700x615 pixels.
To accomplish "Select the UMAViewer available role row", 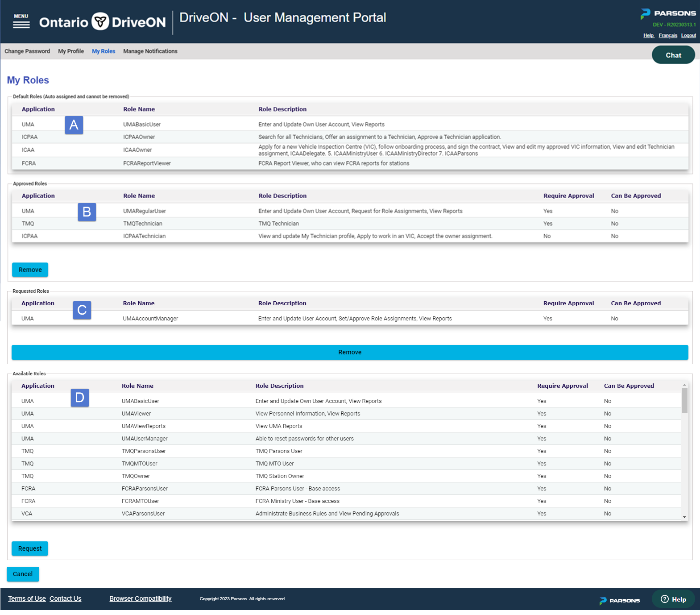I will pos(346,414).
